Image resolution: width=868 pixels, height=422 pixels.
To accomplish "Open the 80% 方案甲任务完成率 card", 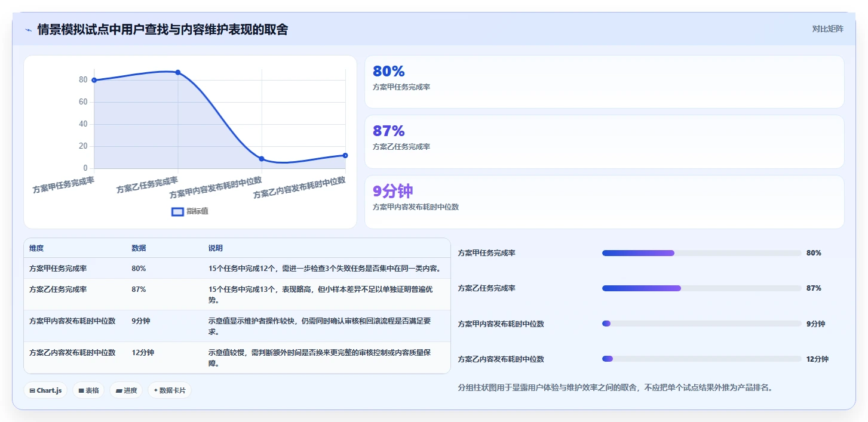I will pos(604,82).
